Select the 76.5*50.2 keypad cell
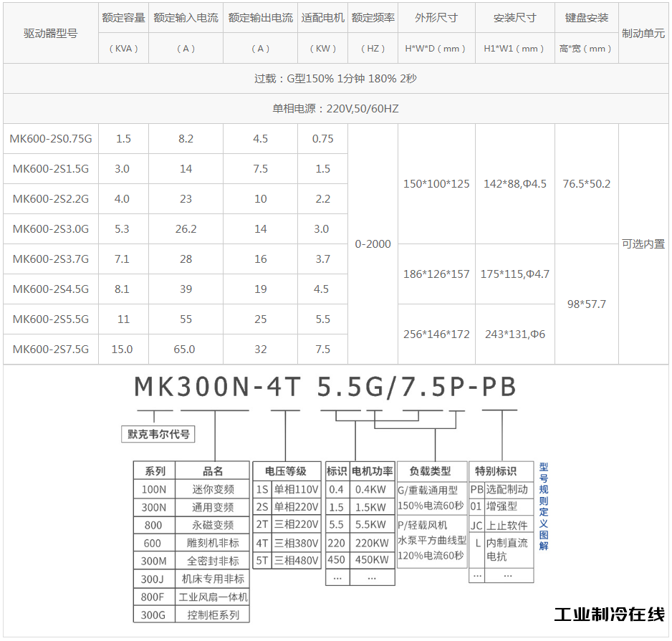The height and width of the screenshot is (641, 672). pyautogui.click(x=586, y=184)
